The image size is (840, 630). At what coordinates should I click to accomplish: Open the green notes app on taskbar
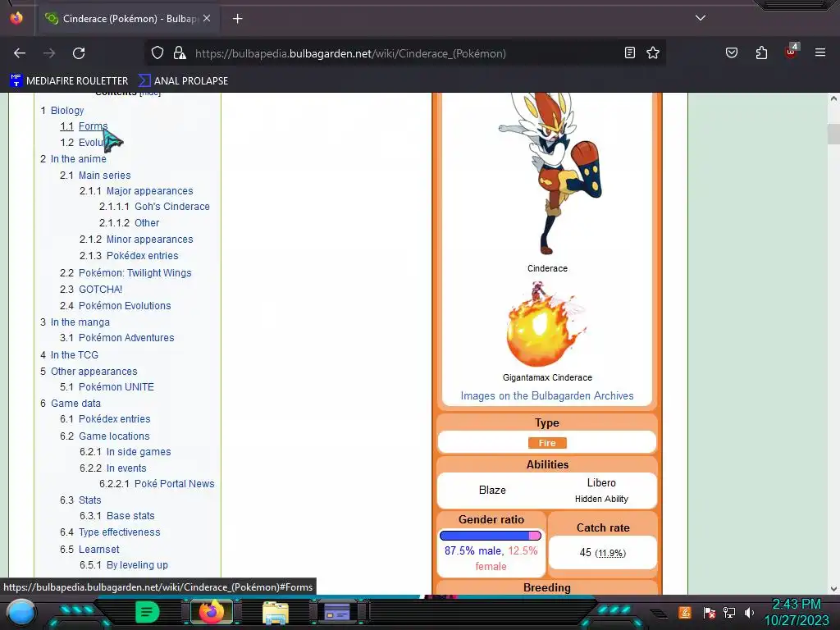pyautogui.click(x=148, y=612)
